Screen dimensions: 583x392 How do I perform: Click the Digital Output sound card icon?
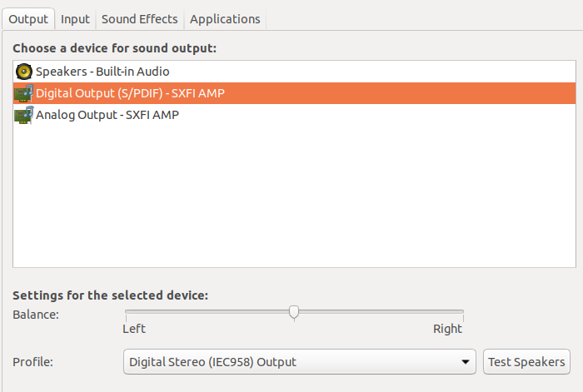(23, 93)
